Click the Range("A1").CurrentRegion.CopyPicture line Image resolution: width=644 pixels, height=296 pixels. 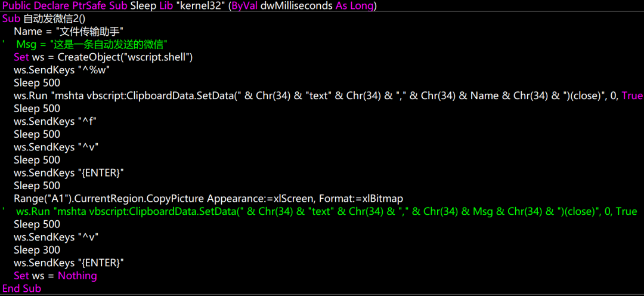(x=208, y=199)
